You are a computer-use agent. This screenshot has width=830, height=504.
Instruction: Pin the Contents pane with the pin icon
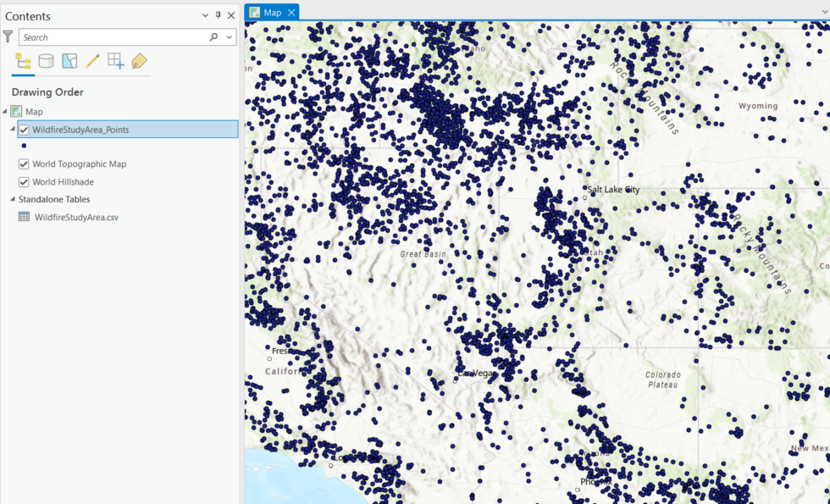(219, 15)
